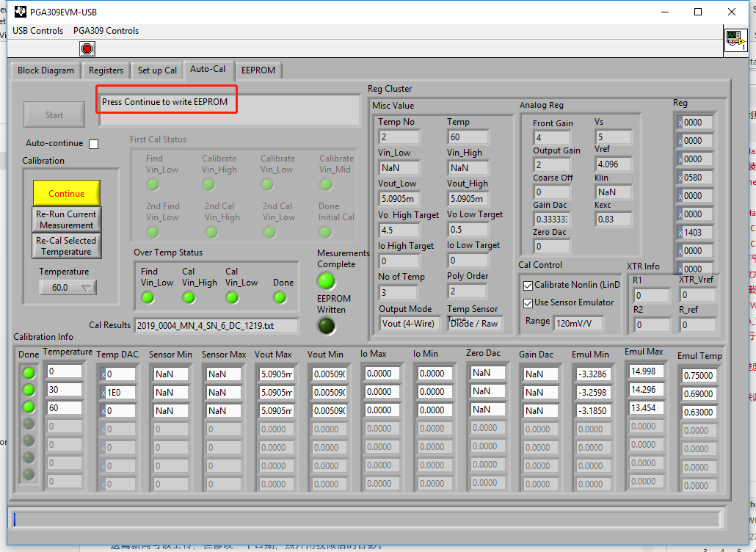This screenshot has height=552, width=756.
Task: Click the Over Temp Status Done LED
Action: 280,297
